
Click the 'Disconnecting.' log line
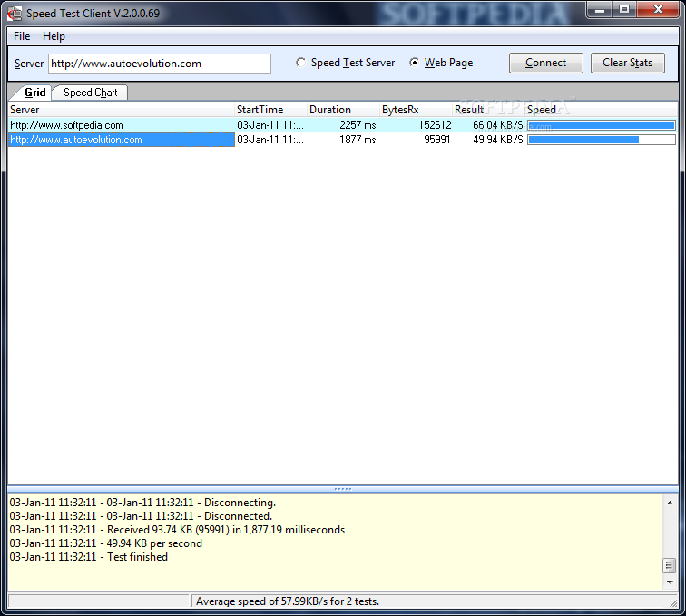coord(142,503)
